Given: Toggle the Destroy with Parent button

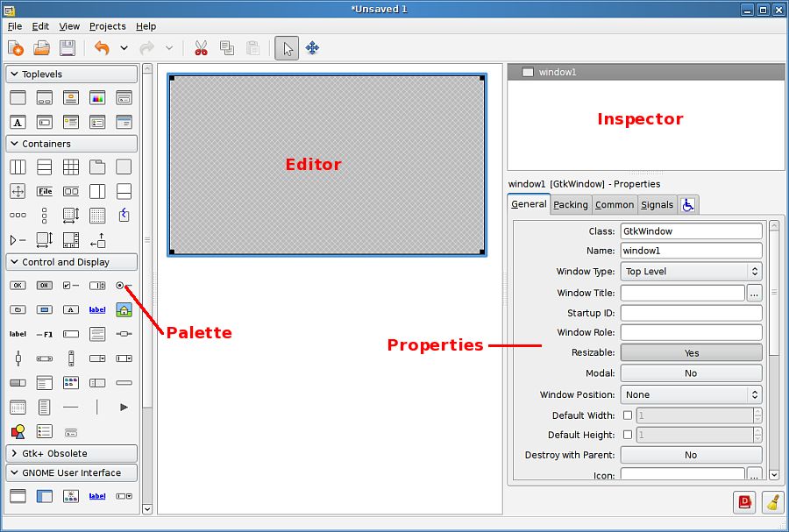Looking at the screenshot, I should (x=691, y=455).
